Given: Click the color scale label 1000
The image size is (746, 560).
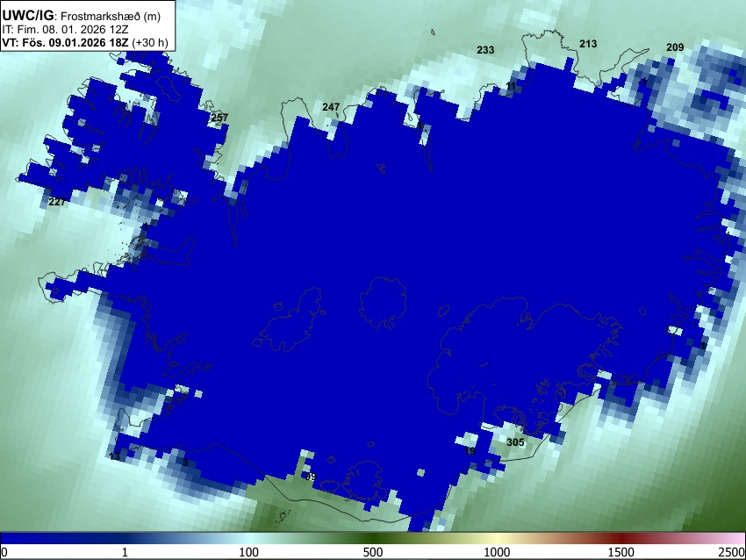Looking at the screenshot, I should pyautogui.click(x=497, y=552).
